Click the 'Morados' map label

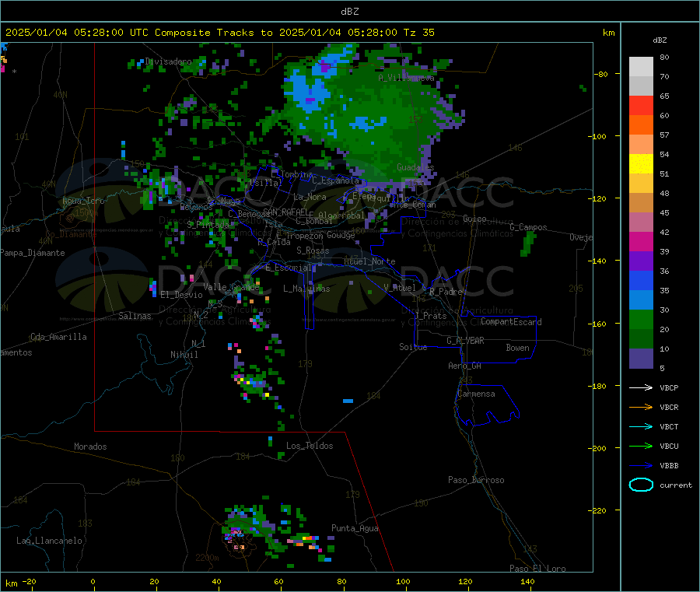click(90, 447)
